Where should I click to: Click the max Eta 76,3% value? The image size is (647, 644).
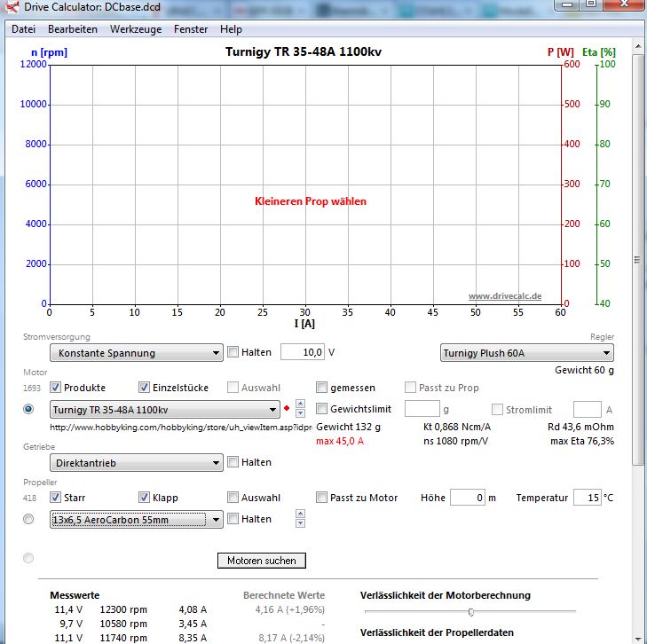point(582,441)
